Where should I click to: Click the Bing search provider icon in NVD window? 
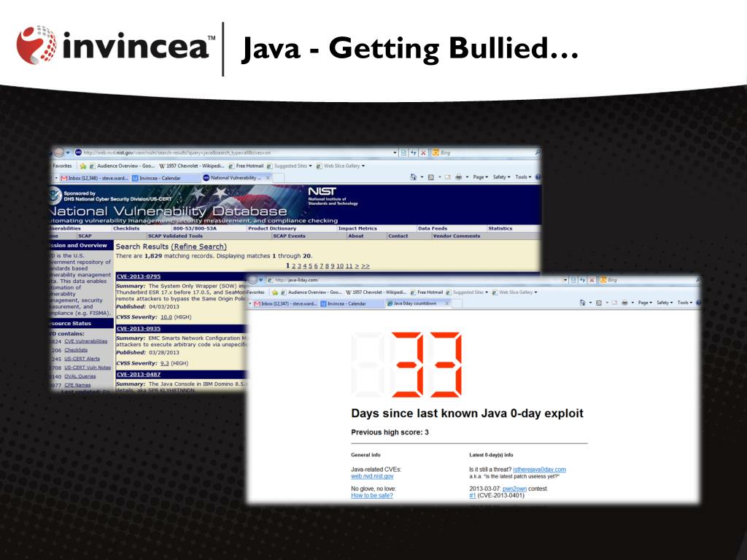(436, 153)
